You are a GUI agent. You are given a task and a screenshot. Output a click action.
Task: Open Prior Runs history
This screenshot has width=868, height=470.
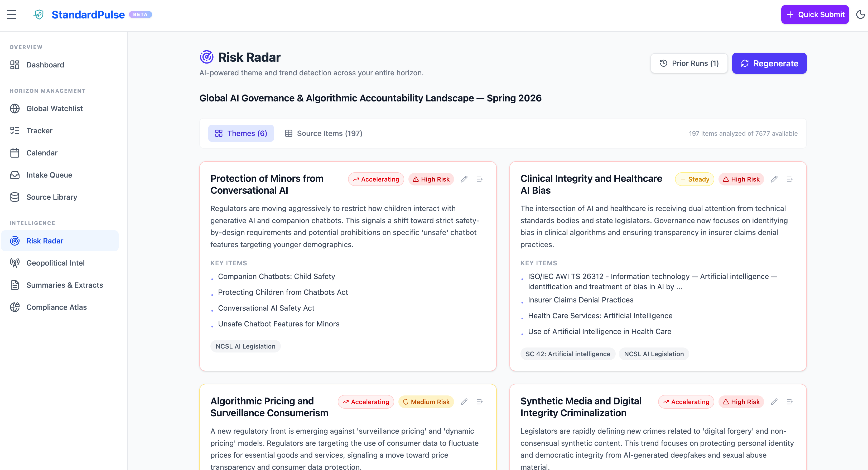(689, 63)
